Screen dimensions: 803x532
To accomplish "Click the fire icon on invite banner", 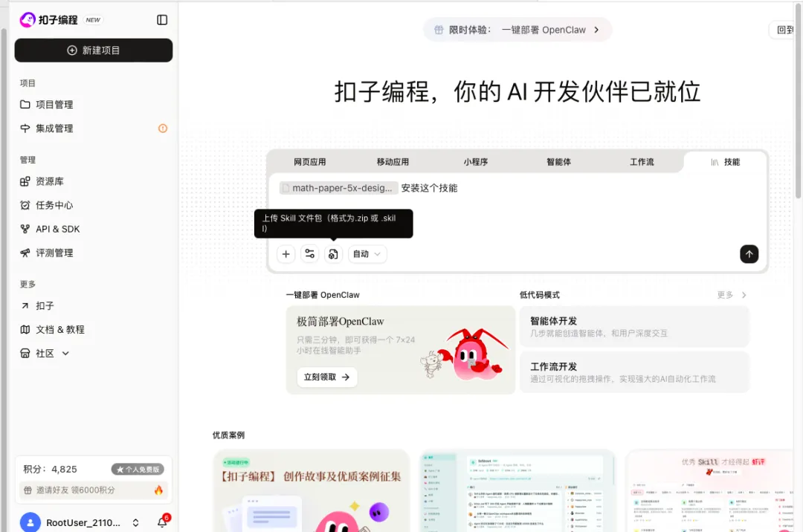I will pyautogui.click(x=159, y=490).
